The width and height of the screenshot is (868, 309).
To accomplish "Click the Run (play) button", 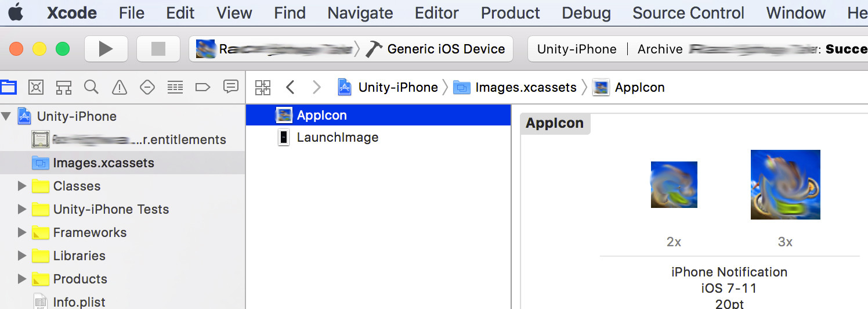I will 106,49.
